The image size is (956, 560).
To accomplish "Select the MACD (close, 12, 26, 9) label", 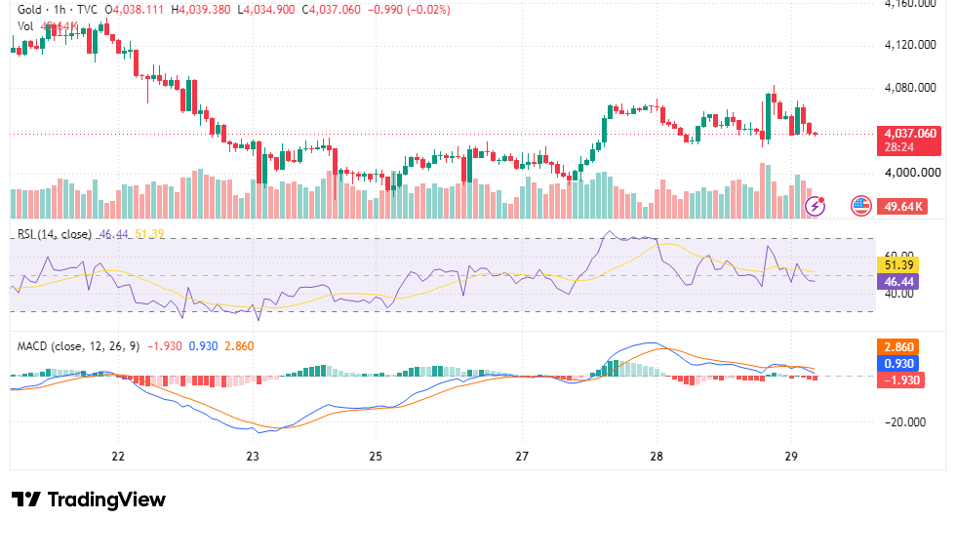I will pyautogui.click(x=78, y=346).
